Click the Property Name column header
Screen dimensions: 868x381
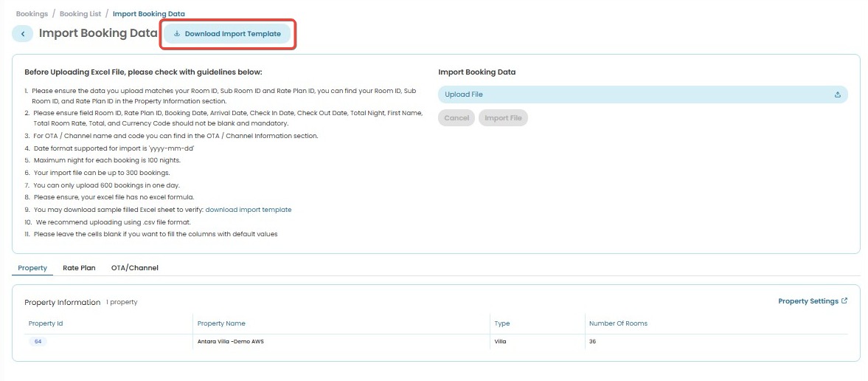221,323
